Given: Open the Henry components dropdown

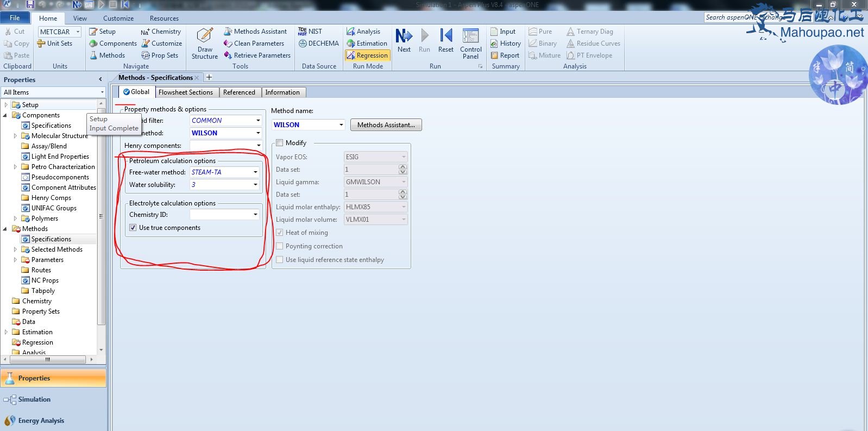Looking at the screenshot, I should coord(258,146).
